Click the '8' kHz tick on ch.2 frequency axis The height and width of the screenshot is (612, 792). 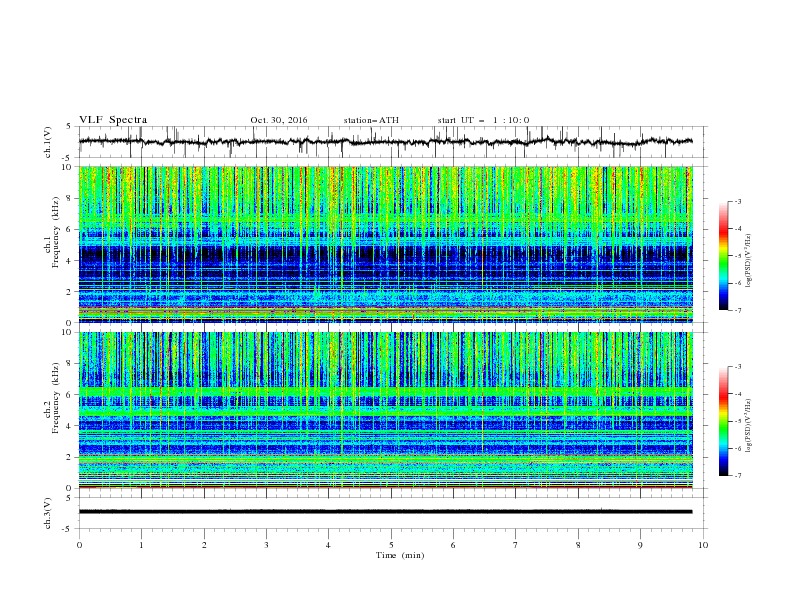click(70, 364)
